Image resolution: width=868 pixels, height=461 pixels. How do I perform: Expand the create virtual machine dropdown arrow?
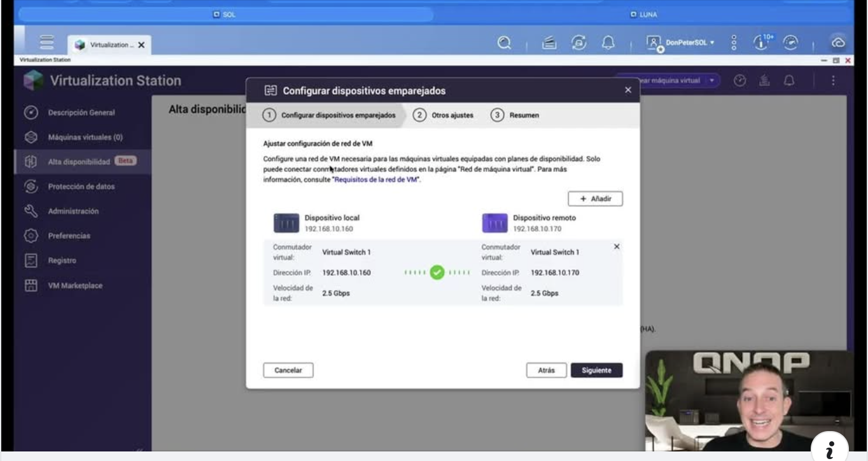(711, 81)
